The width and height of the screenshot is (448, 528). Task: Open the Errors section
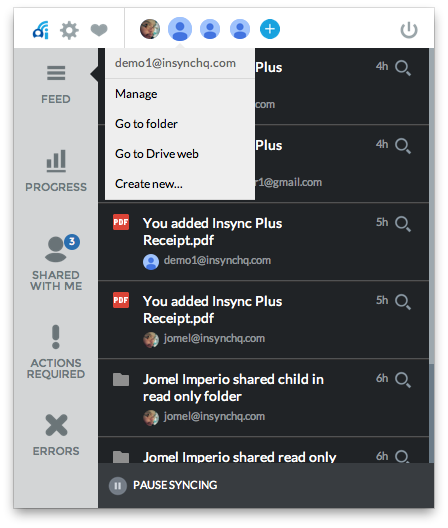[56, 435]
